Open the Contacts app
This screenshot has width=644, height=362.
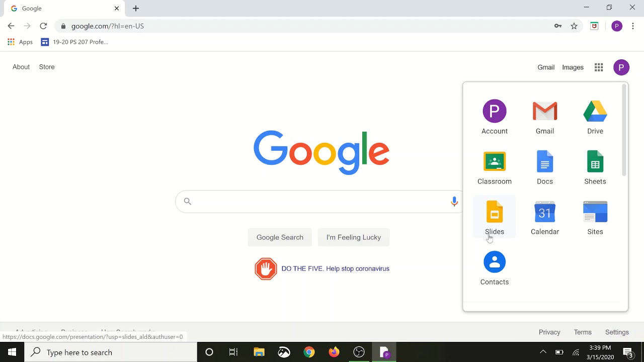tap(495, 267)
